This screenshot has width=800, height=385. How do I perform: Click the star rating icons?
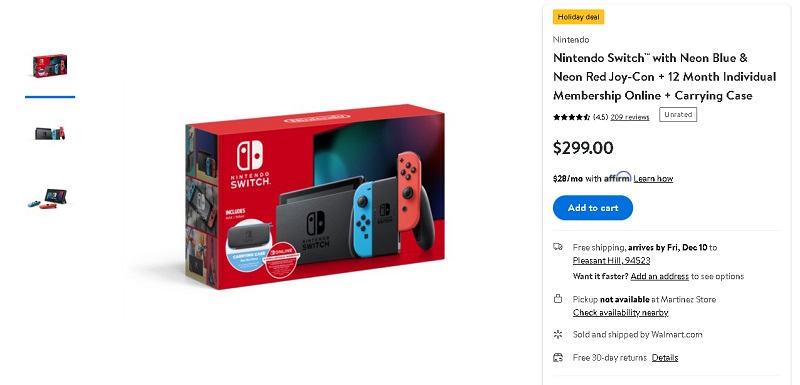tap(571, 117)
